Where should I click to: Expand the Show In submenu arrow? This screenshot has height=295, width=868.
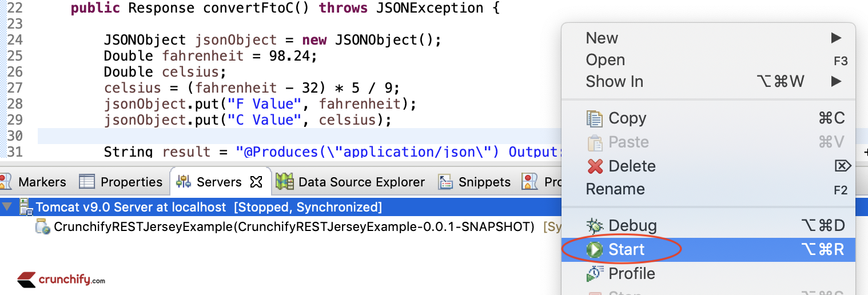(836, 82)
